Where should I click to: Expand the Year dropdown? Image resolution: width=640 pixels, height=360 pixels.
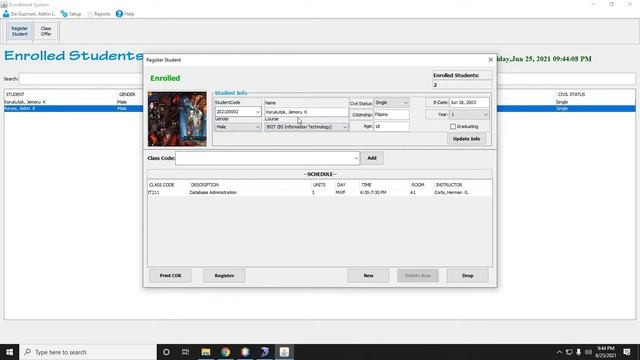pyautogui.click(x=485, y=115)
